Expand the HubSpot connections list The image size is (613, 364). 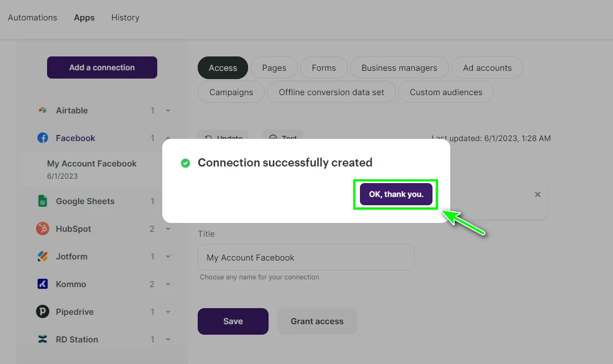(x=168, y=228)
